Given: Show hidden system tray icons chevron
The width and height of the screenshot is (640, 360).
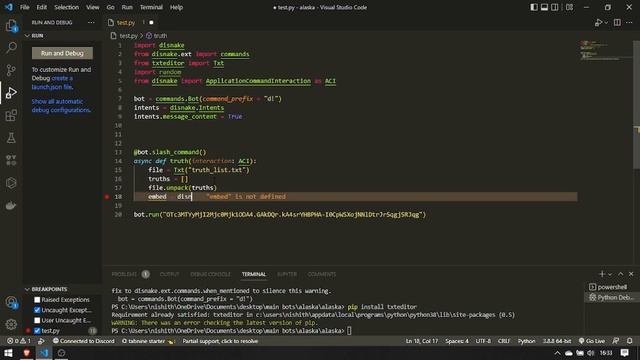Looking at the screenshot, I should pyautogui.click(x=557, y=353).
